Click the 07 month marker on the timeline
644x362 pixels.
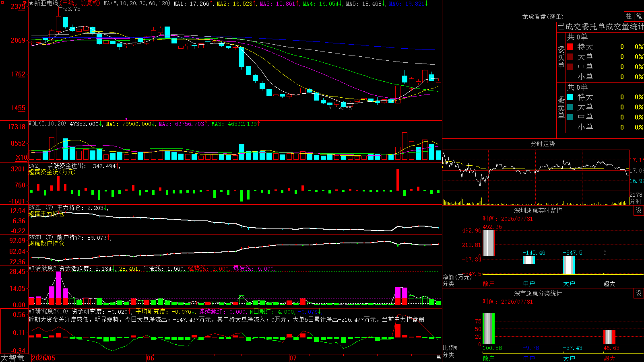point(293,358)
